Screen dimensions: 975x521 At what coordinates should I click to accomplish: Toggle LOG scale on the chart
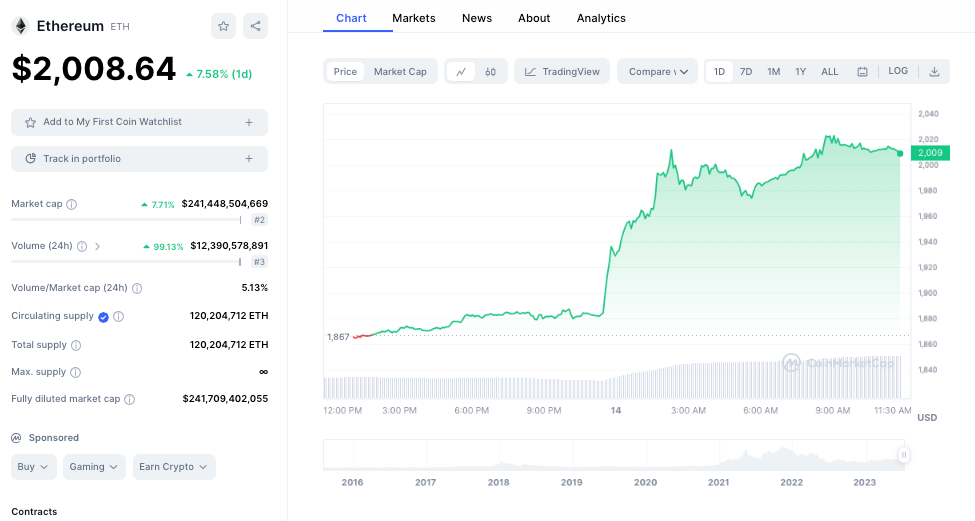pos(898,71)
